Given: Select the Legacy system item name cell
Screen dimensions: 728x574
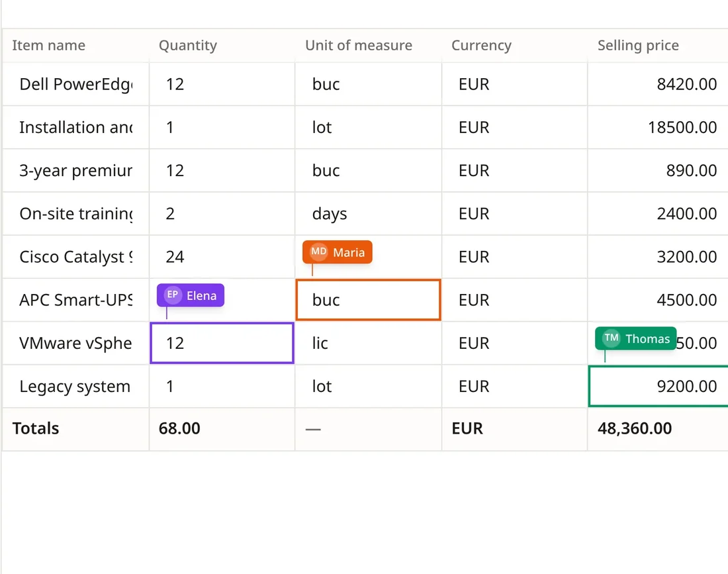Looking at the screenshot, I should coord(75,387).
